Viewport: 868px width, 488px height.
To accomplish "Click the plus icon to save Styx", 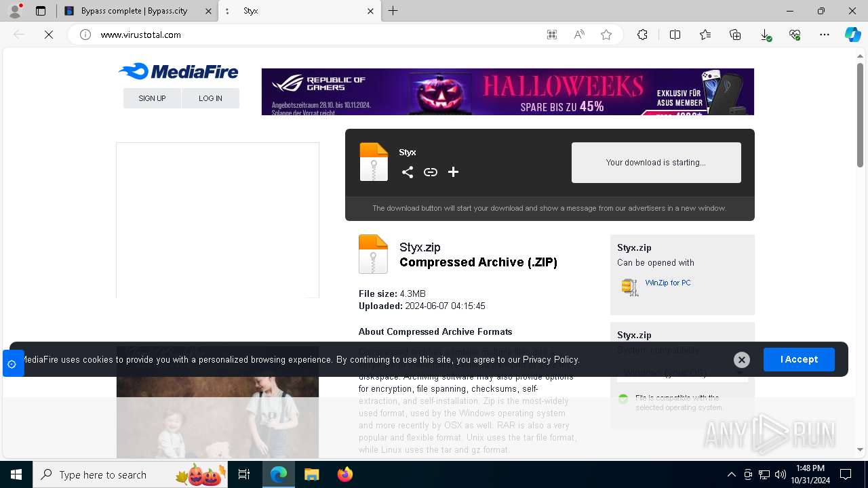I will tap(454, 172).
